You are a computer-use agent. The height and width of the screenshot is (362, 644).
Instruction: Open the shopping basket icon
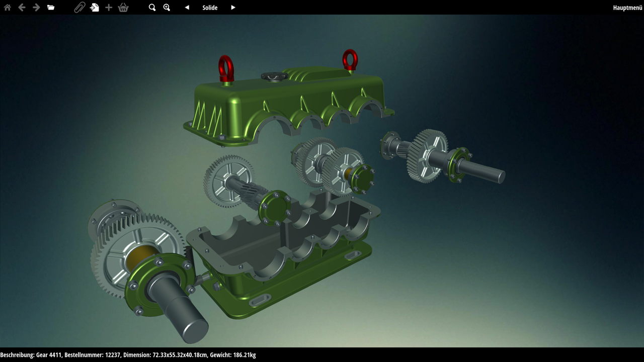pyautogui.click(x=123, y=8)
